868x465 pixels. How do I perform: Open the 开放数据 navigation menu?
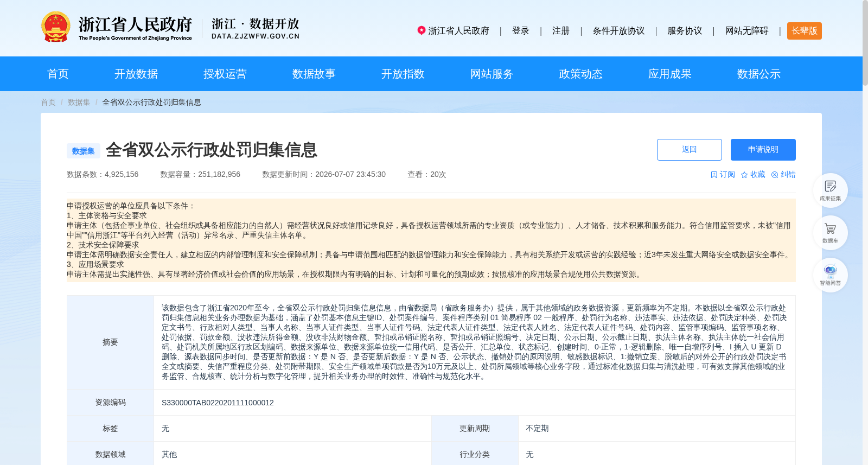(x=136, y=74)
